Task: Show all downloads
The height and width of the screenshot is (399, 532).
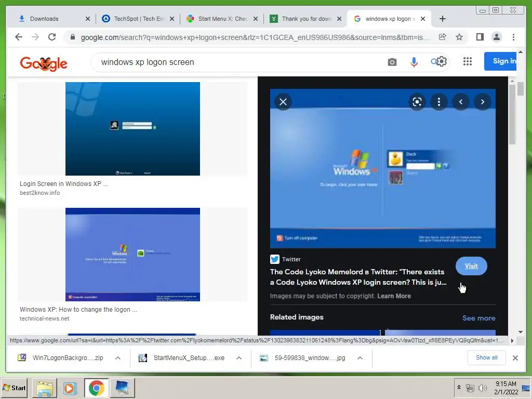Action: pyautogui.click(x=486, y=357)
